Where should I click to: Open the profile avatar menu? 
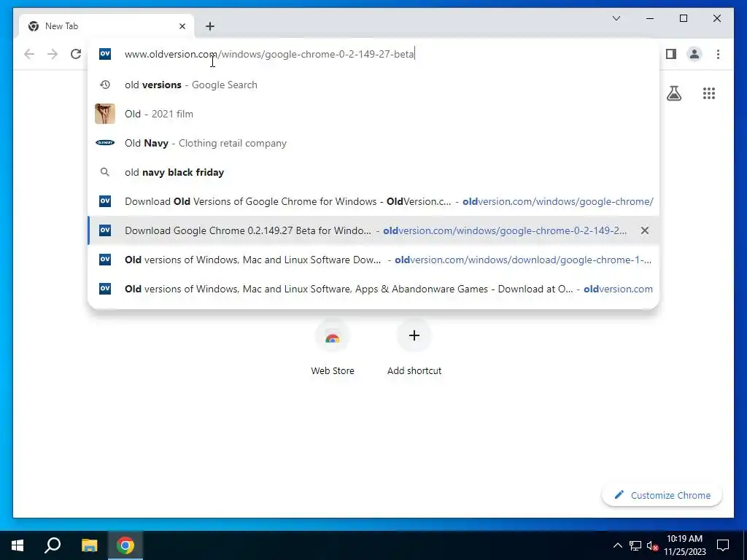pos(694,54)
